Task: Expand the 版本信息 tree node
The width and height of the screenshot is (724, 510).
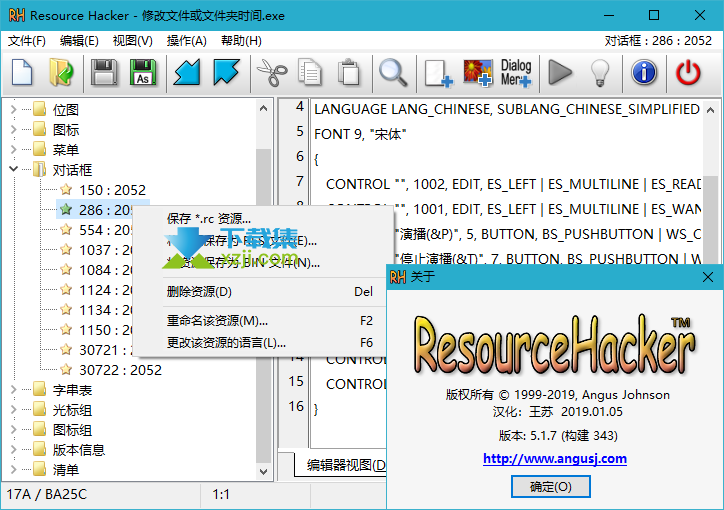Action: pos(13,450)
